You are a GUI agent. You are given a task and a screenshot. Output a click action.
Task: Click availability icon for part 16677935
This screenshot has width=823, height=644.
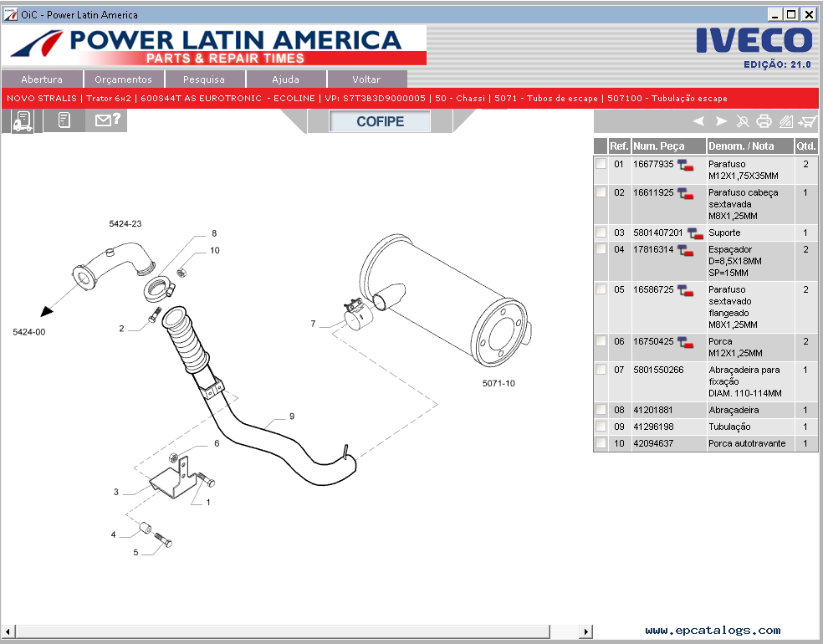coord(685,165)
